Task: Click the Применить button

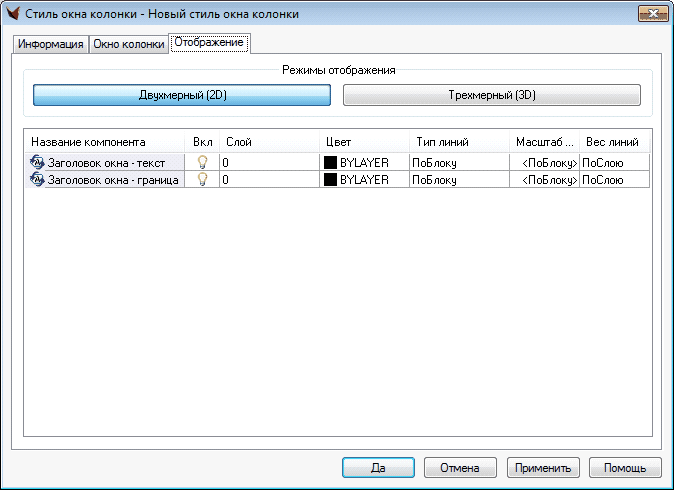Action: (544, 467)
